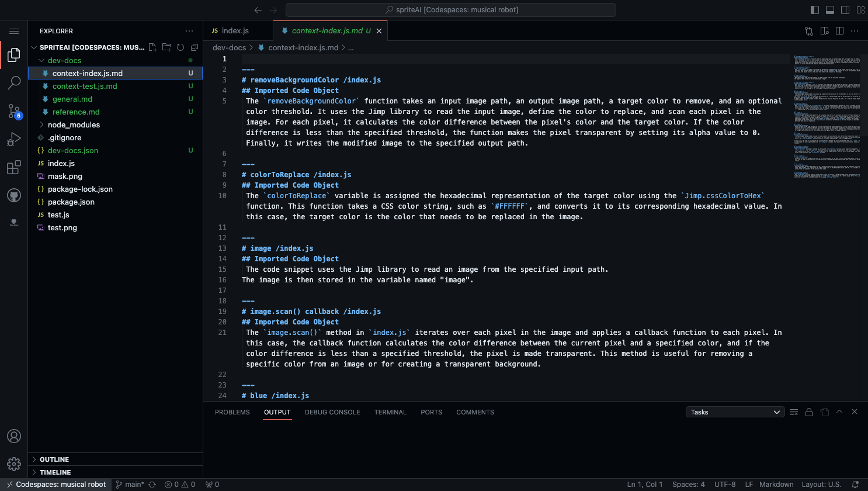Click the command center search box

451,10
